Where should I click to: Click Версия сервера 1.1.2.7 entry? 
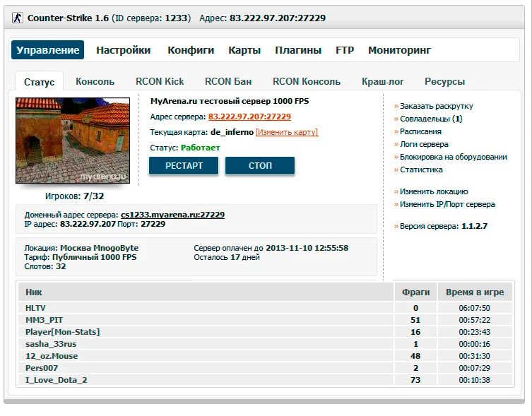444,226
